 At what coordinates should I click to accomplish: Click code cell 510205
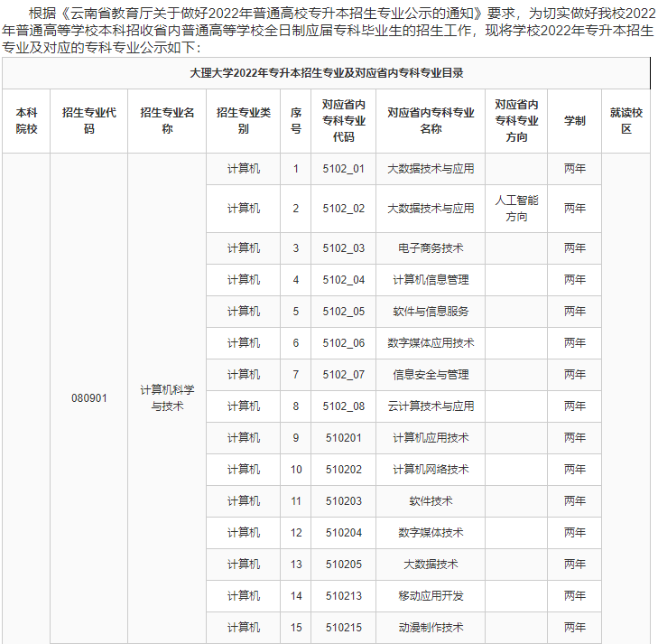pyautogui.click(x=344, y=565)
